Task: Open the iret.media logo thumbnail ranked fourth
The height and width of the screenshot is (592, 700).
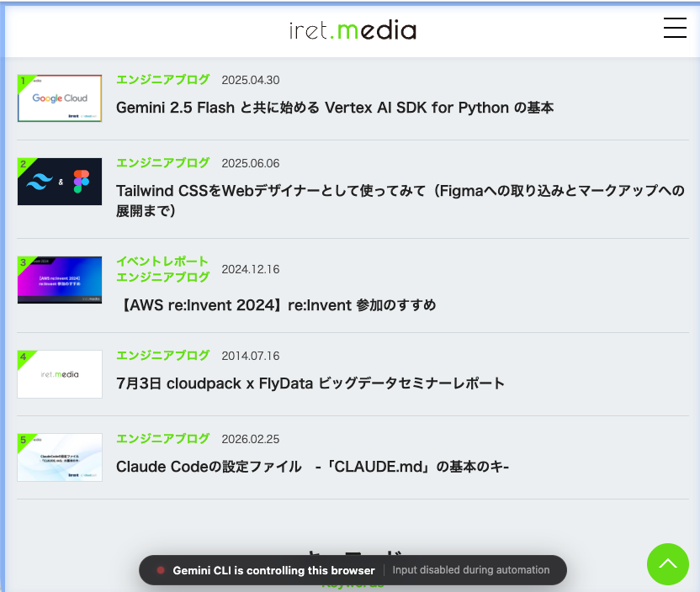Action: [60, 373]
